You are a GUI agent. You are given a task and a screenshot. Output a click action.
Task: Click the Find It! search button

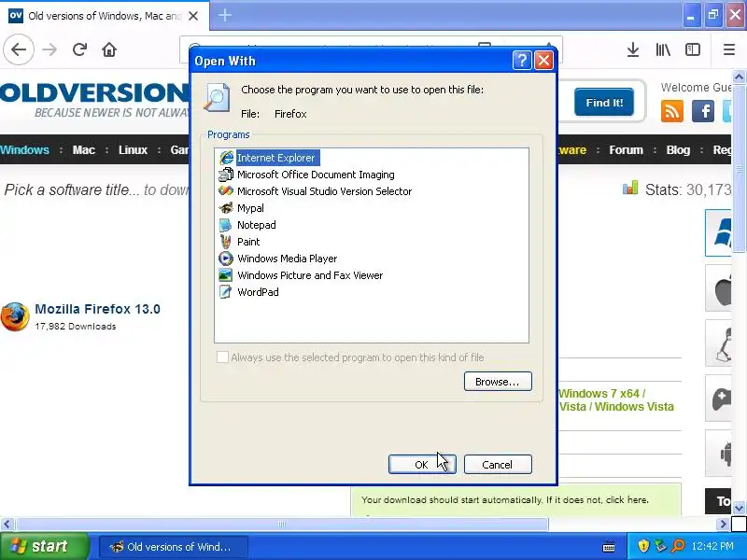coord(604,103)
